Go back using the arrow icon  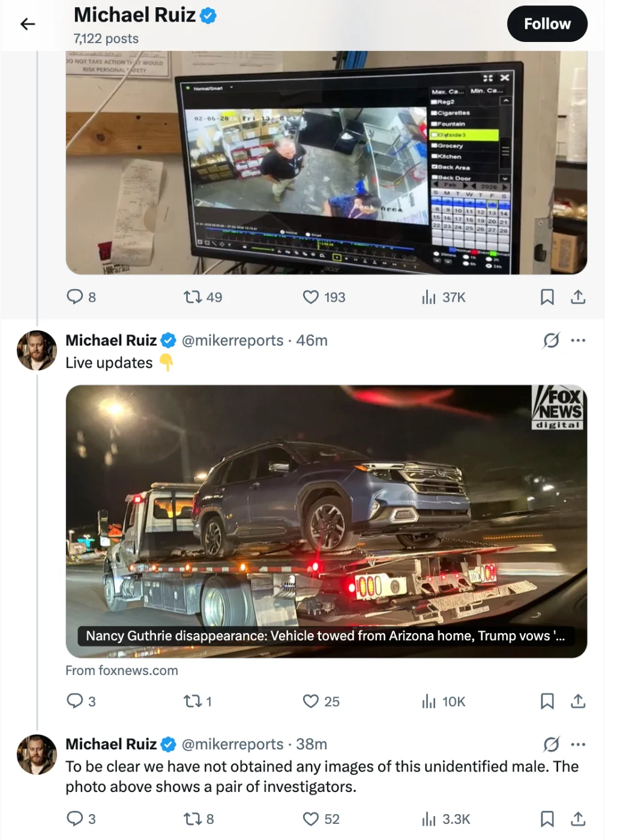tap(28, 24)
